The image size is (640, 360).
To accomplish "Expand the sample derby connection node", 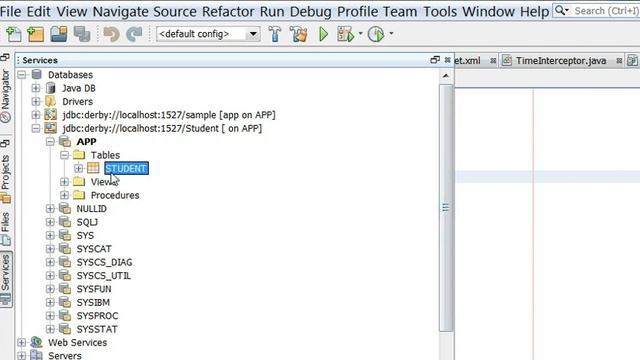I will 36,115.
